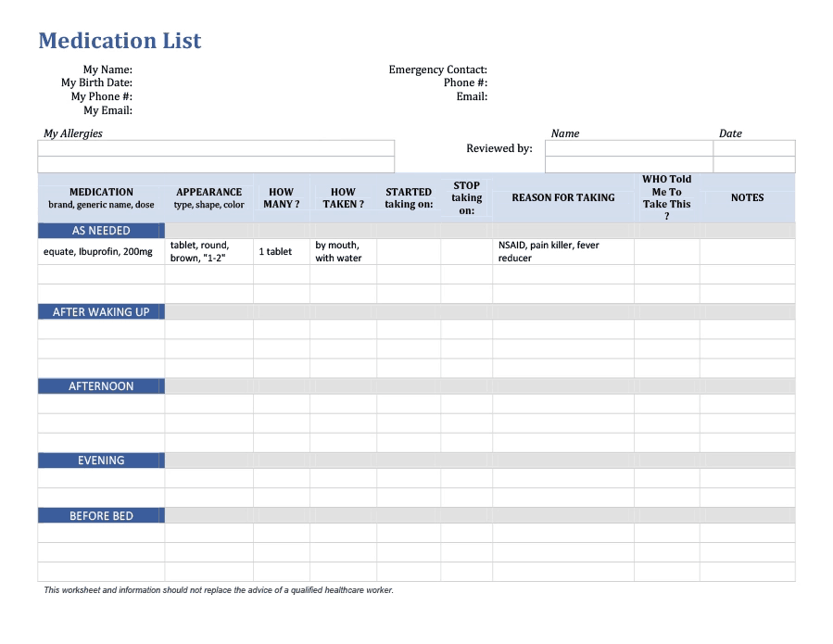This screenshot has width=833, height=644.
Task: Select the My Phone #: label
Action: click(x=102, y=96)
